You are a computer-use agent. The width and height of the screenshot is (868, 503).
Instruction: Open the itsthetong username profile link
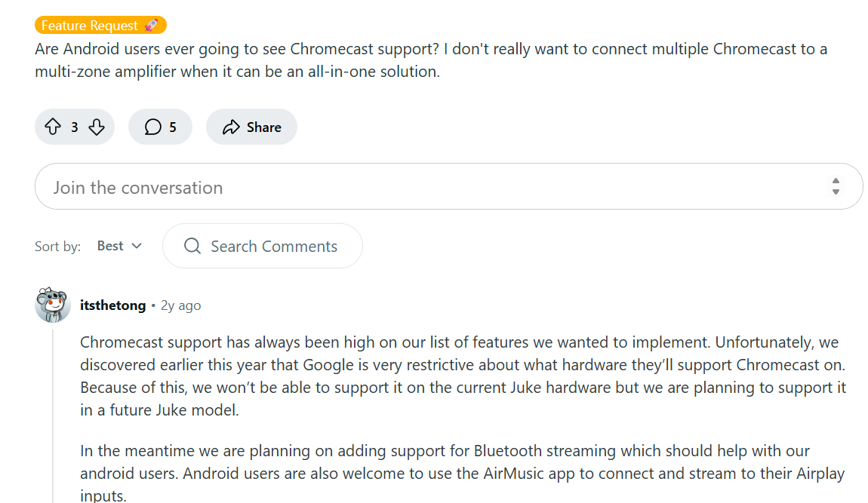(x=112, y=305)
